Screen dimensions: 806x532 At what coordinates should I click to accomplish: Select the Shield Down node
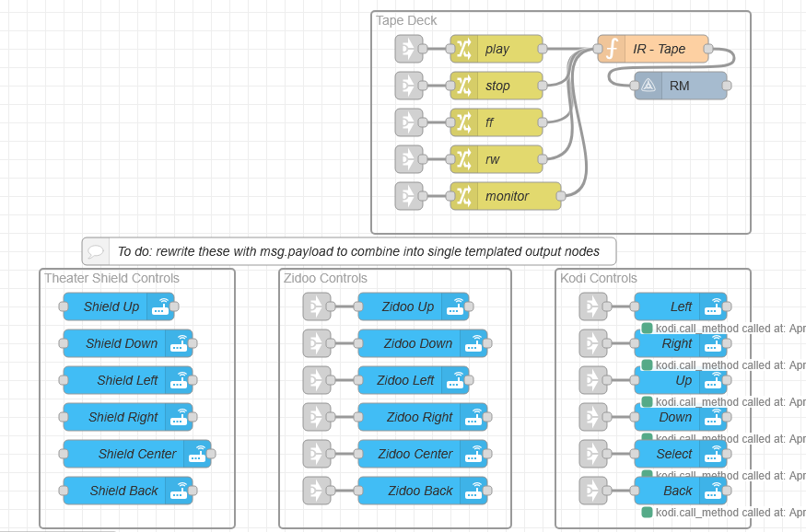115,343
